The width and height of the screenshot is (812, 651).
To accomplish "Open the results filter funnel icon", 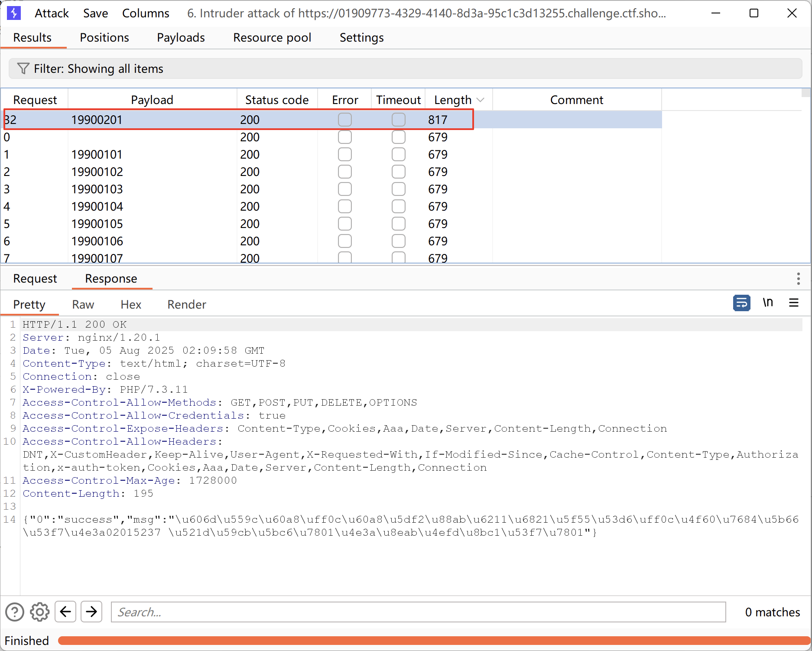I will coord(23,68).
